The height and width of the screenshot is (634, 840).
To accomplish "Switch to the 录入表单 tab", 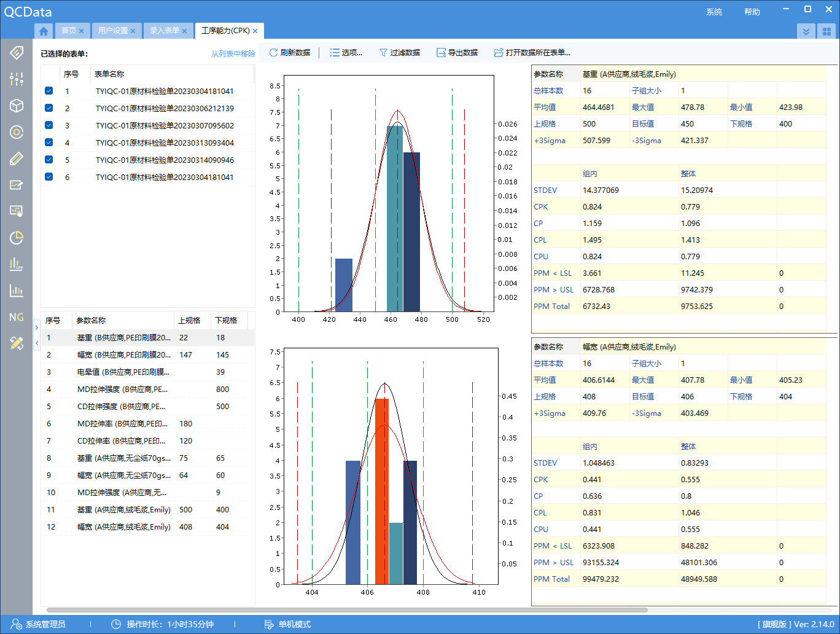I will coord(164,31).
